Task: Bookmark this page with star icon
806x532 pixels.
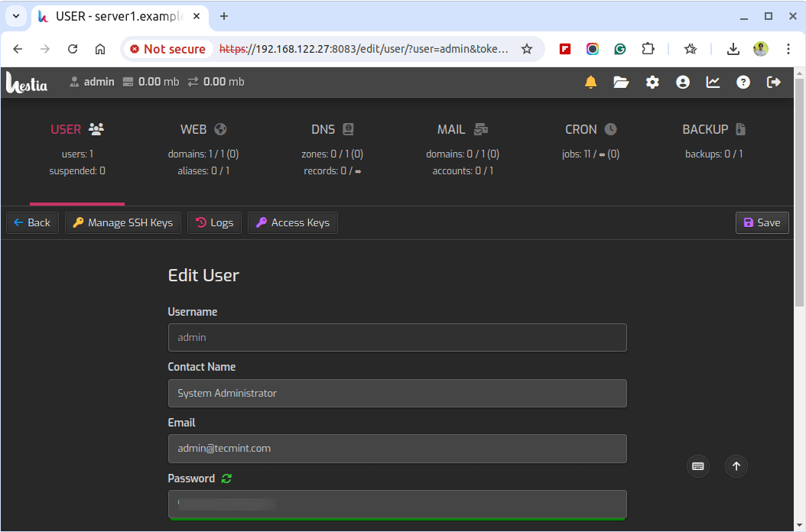Action: tap(527, 49)
